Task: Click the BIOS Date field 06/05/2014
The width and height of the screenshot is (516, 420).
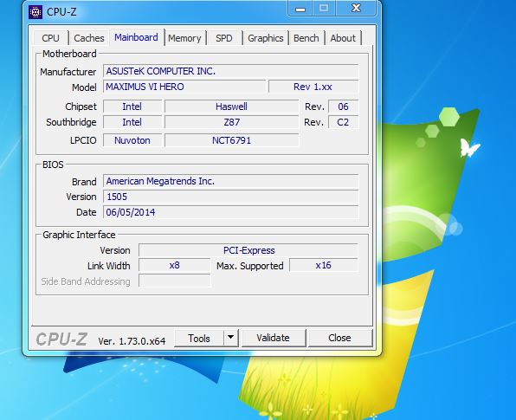Action: coord(230,212)
